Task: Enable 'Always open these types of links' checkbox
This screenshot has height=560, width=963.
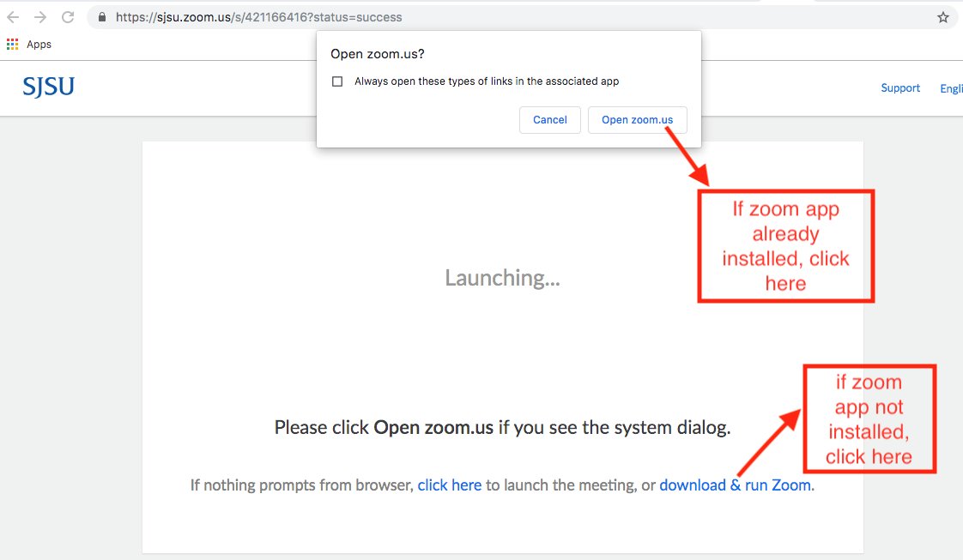Action: click(337, 81)
